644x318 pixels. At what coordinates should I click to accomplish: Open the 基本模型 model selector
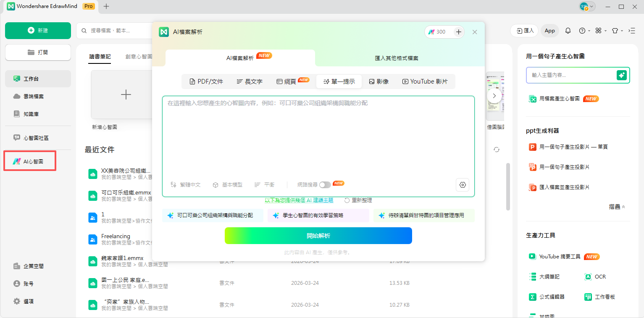227,184
